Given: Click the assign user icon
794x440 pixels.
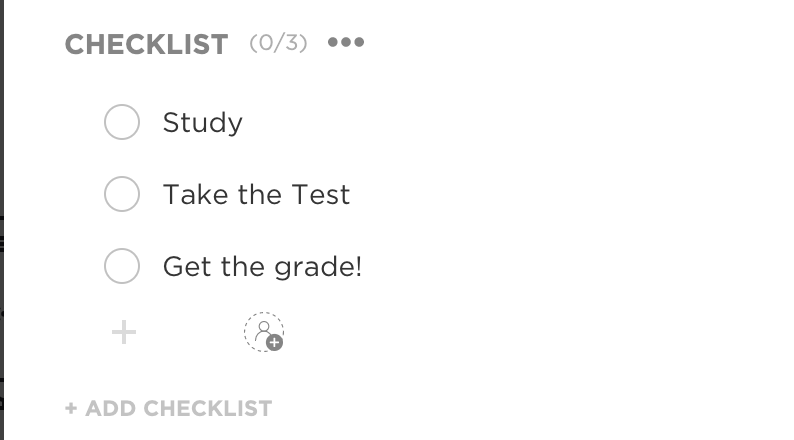Looking at the screenshot, I should (264, 332).
